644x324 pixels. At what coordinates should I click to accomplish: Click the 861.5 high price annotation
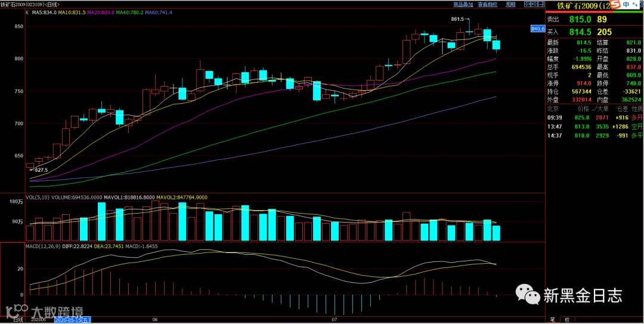pyautogui.click(x=457, y=19)
